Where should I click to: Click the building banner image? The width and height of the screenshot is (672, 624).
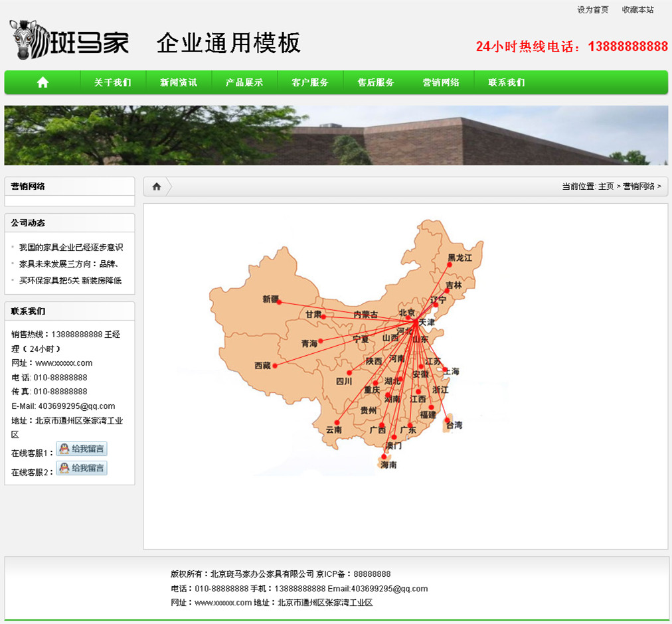pyautogui.click(x=336, y=135)
